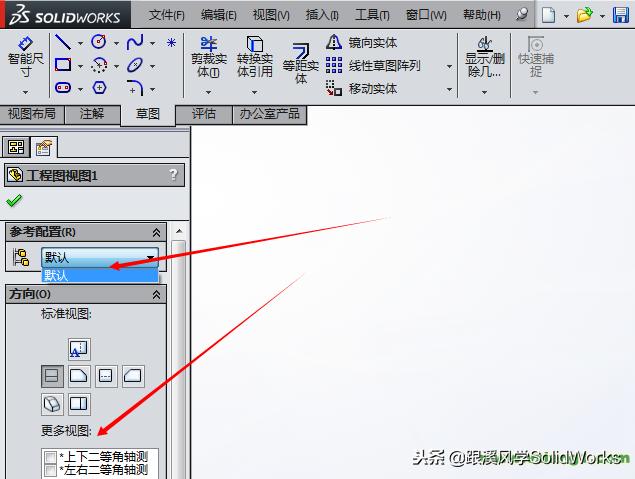Screen dimensions: 635x479
Task: Open the 工程图视图1 help question mark
Action: coord(173,175)
